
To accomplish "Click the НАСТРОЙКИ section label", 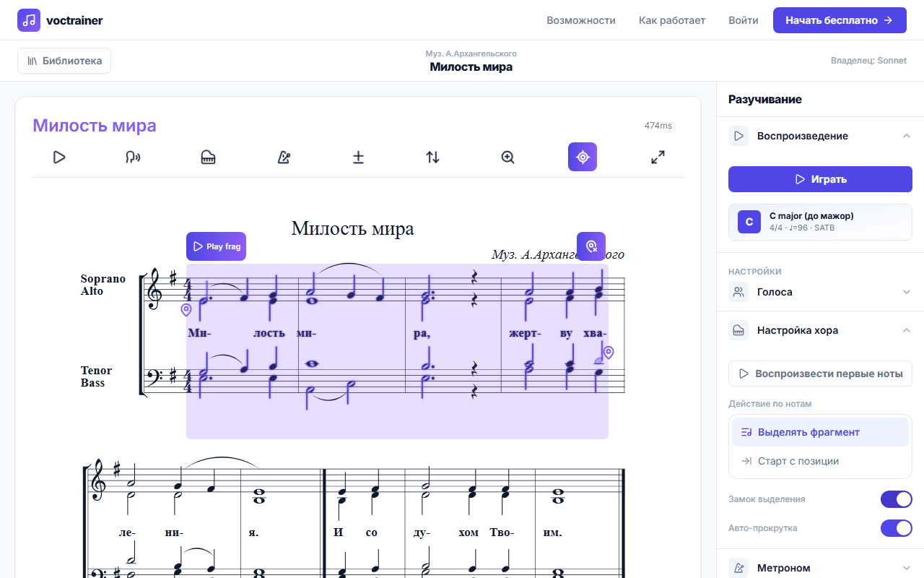I will tap(755, 272).
